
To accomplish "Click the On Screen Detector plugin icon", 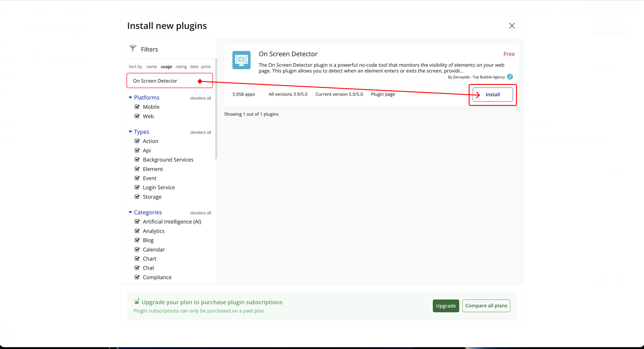I will 241,60.
